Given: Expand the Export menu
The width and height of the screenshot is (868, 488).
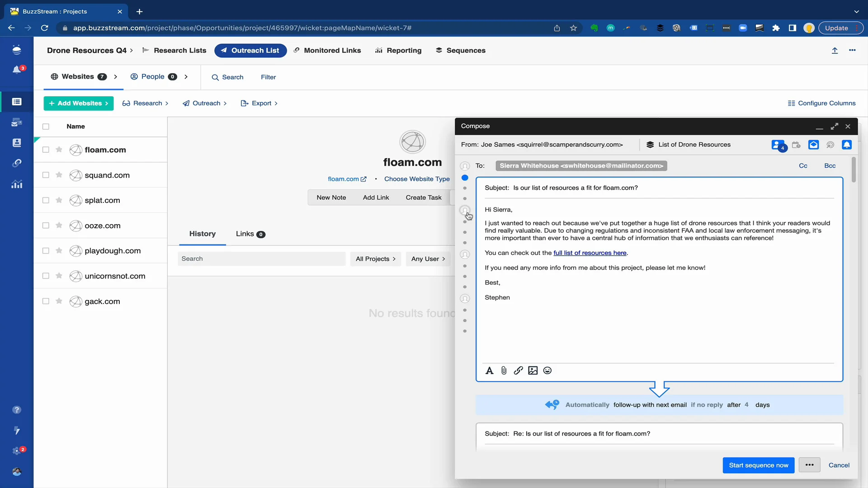Looking at the screenshot, I should [259, 103].
